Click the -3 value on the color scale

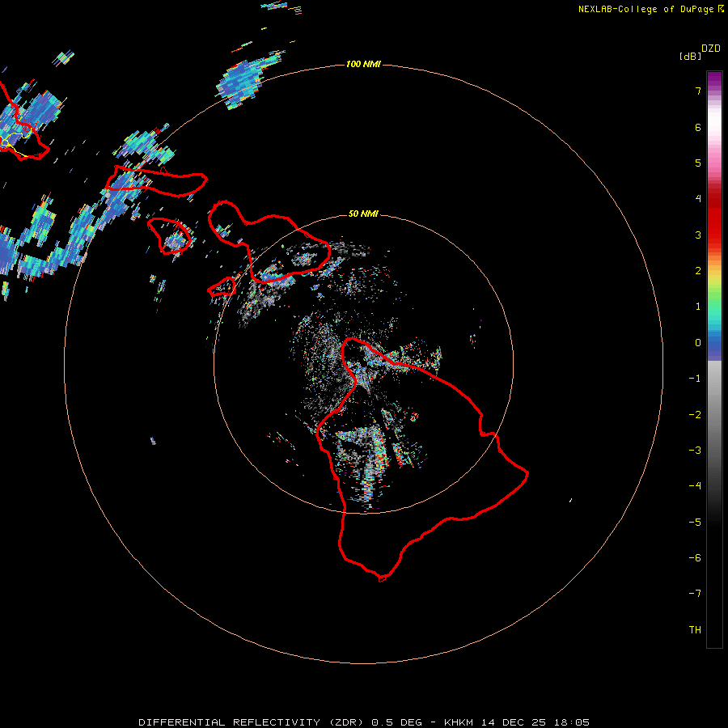pos(695,451)
